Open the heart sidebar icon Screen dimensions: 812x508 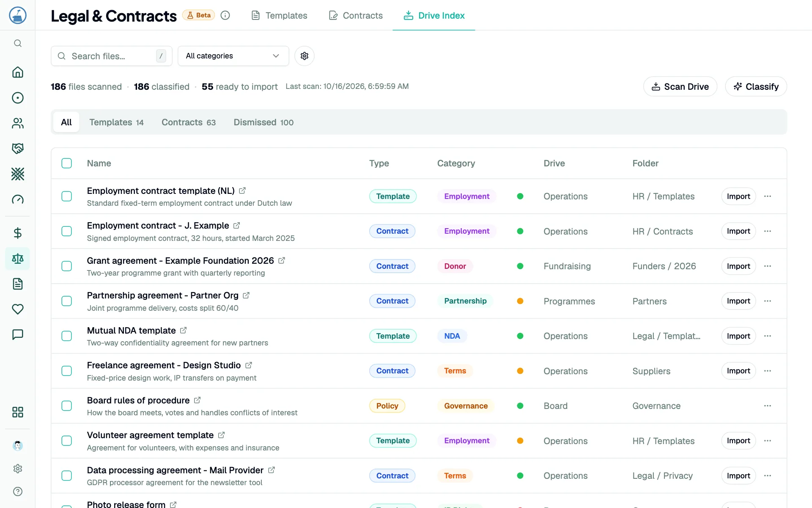pos(18,309)
